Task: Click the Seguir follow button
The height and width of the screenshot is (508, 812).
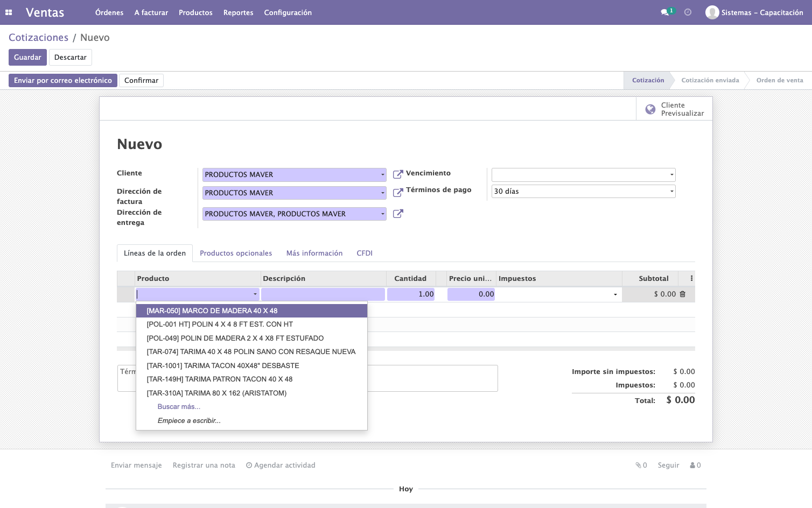Action: coord(669,465)
